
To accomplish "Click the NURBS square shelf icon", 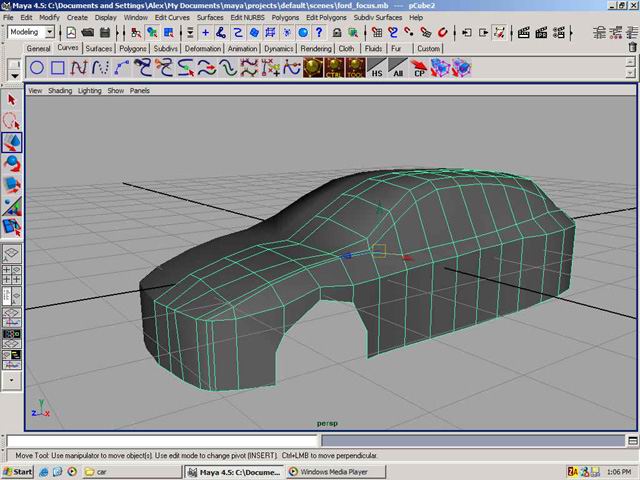I will point(58,68).
